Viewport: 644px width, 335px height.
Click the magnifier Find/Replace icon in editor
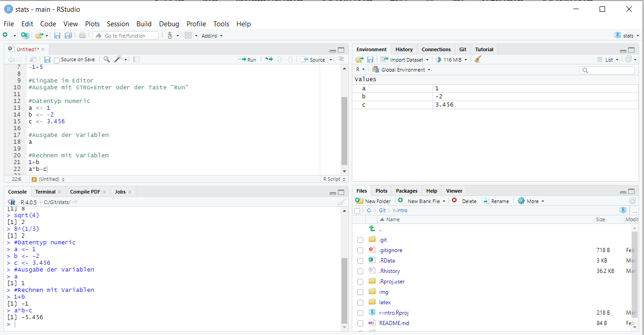click(x=106, y=59)
